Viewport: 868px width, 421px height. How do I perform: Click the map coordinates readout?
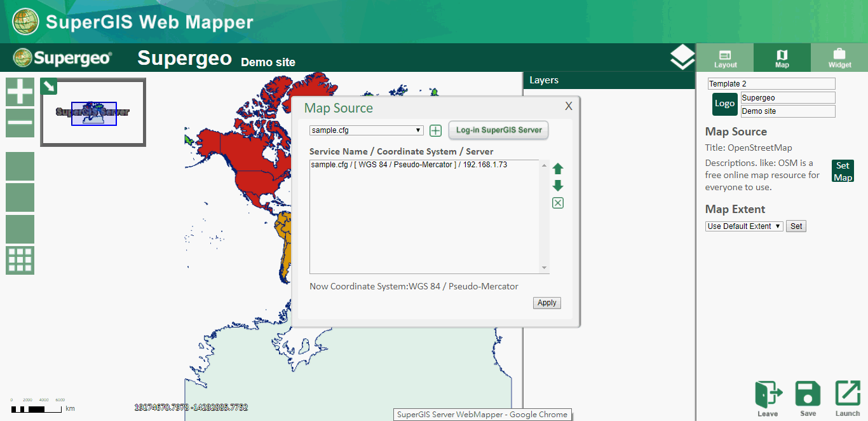191,407
